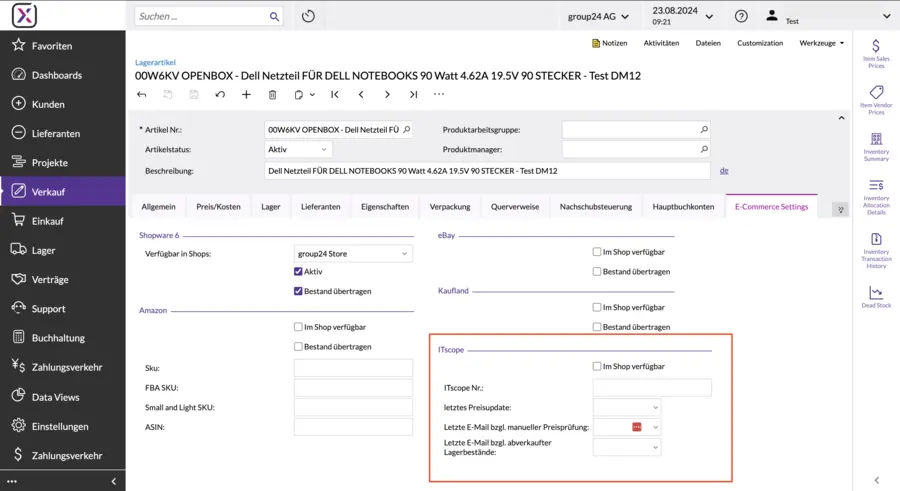900x491 pixels.
Task: Add a new record with plus icon
Action: (x=246, y=95)
